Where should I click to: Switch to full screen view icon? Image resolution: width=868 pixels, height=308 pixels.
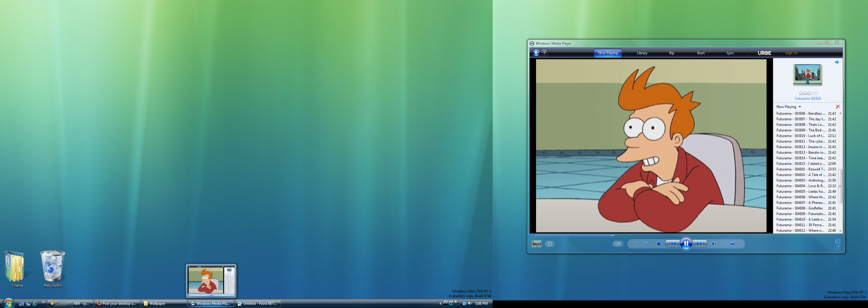[x=838, y=241]
